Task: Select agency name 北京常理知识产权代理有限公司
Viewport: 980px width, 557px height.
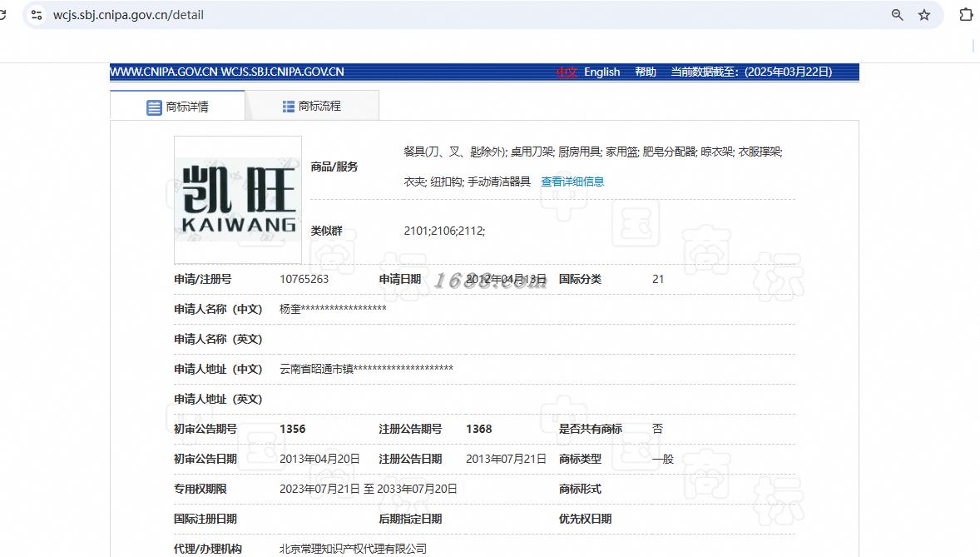Action: [353, 549]
